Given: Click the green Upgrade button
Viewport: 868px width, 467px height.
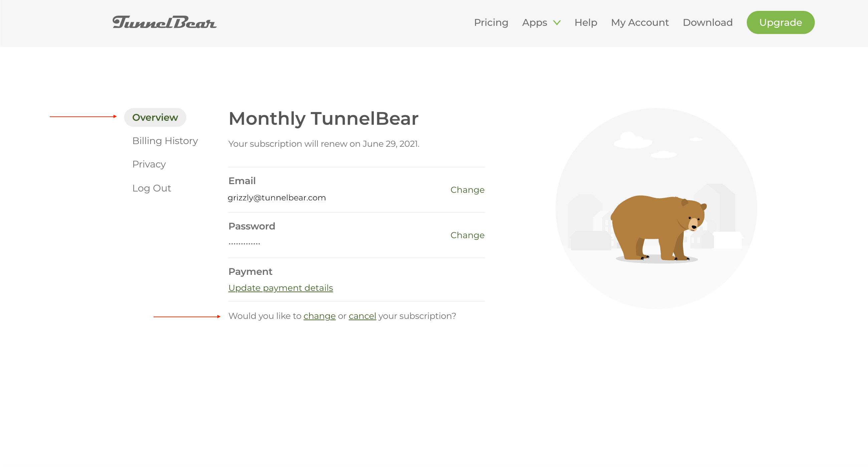Looking at the screenshot, I should click(x=781, y=23).
